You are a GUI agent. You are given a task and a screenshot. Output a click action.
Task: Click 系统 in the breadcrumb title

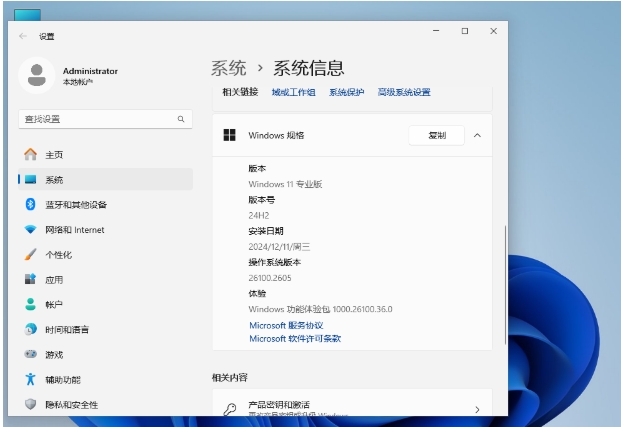pos(228,68)
